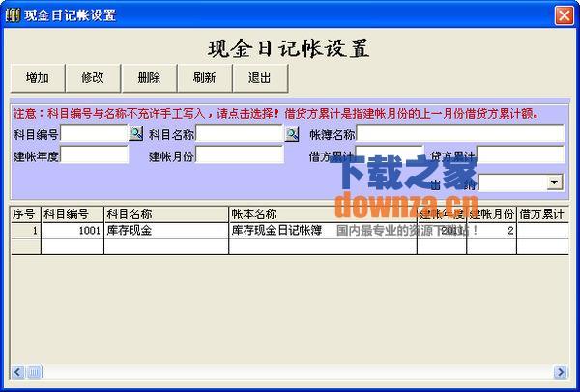Close the 现金日记帐设置 window
Image resolution: width=580 pixels, height=392 pixels.
[565, 15]
